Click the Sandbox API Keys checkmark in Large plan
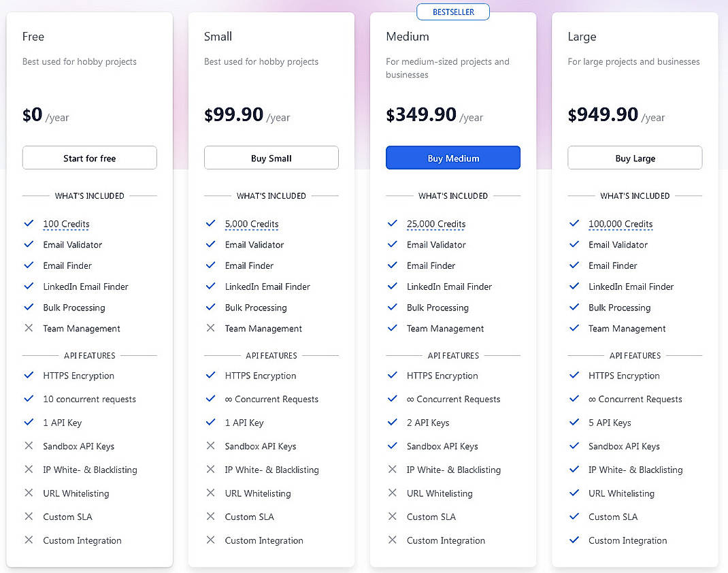 tap(574, 446)
